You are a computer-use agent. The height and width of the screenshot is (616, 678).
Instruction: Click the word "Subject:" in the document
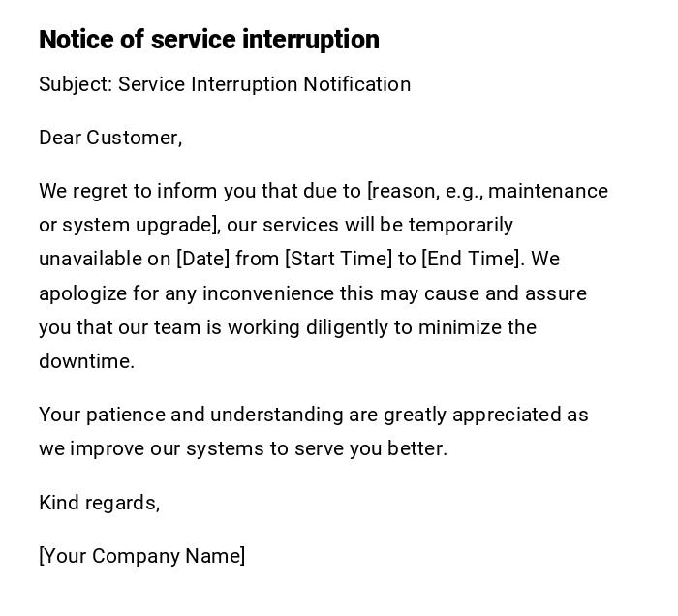click(76, 84)
